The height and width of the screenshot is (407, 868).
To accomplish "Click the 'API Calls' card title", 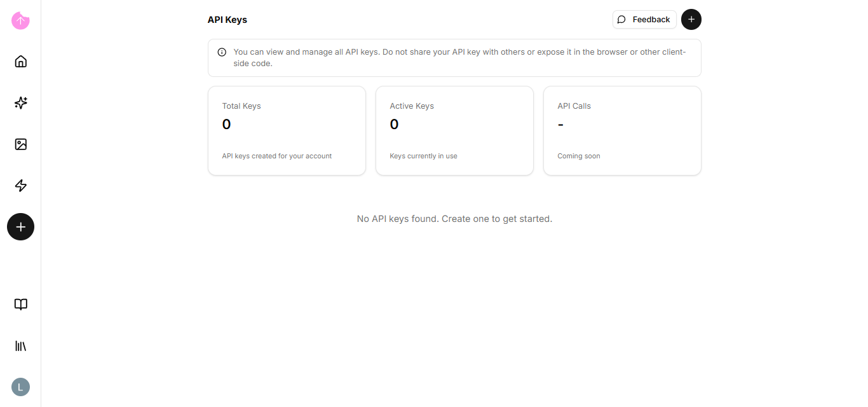I will point(574,106).
